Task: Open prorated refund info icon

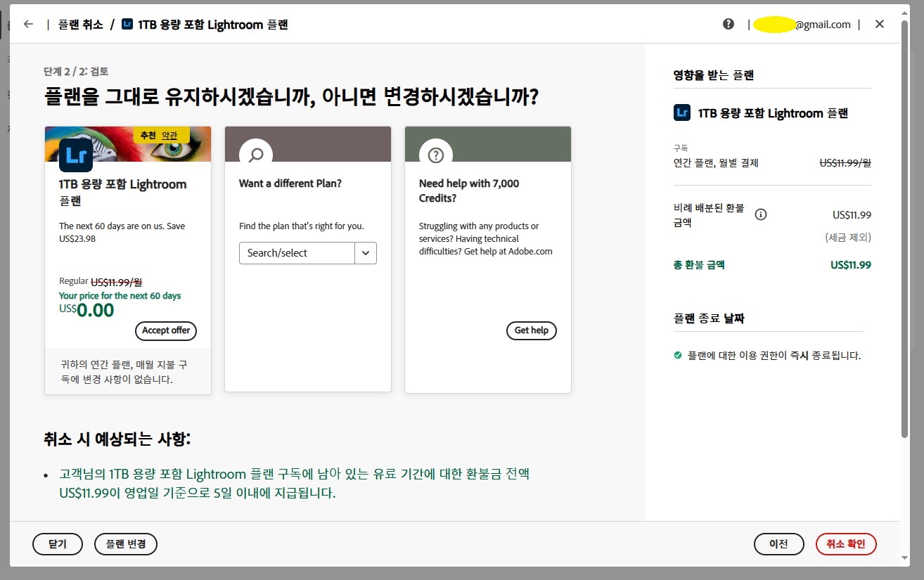Action: pyautogui.click(x=760, y=214)
